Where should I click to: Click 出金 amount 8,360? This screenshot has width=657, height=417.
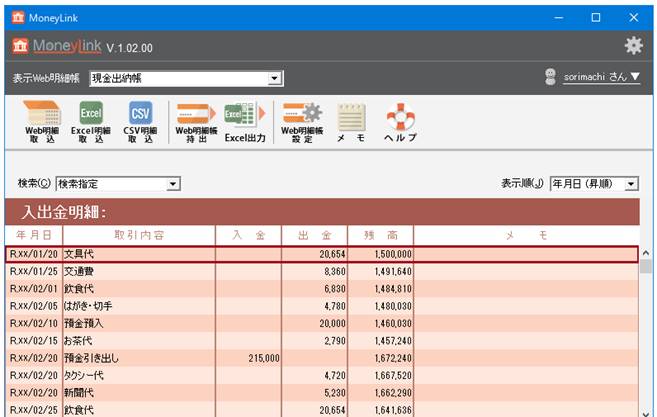(335, 272)
